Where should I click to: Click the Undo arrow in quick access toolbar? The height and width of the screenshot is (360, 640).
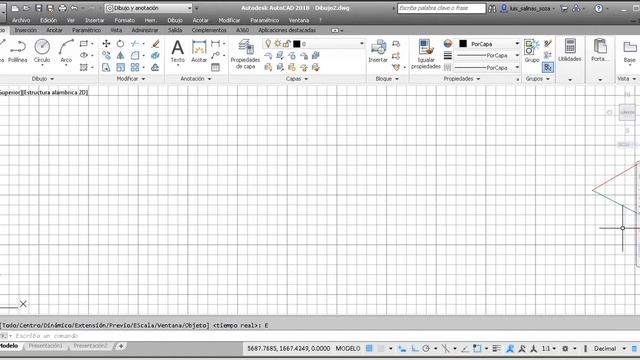[x=74, y=8]
